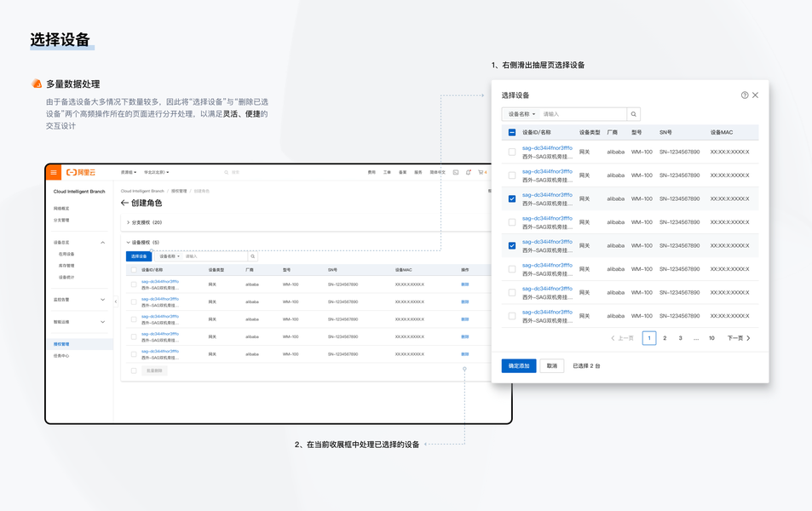This screenshot has height=511, width=812.
Task: Open 任务中心 in sidebar
Action: tap(61, 356)
